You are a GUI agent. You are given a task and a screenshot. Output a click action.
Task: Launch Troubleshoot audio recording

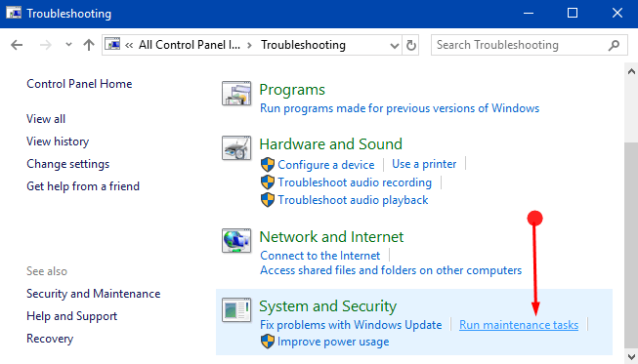coord(355,182)
